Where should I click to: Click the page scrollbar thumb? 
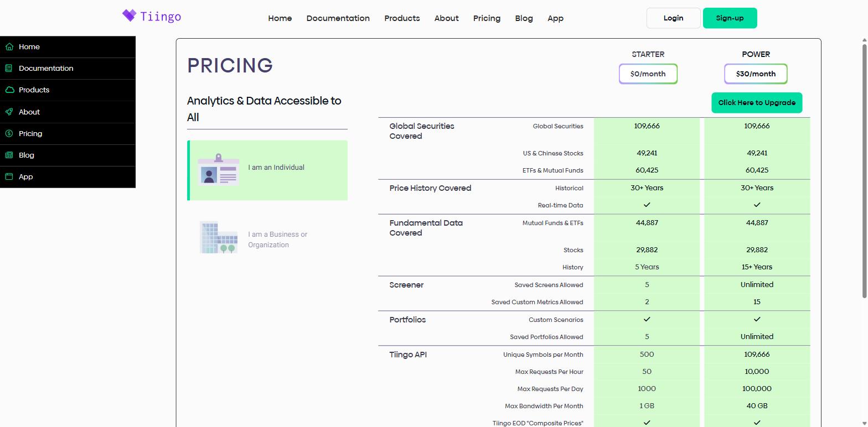tap(864, 171)
